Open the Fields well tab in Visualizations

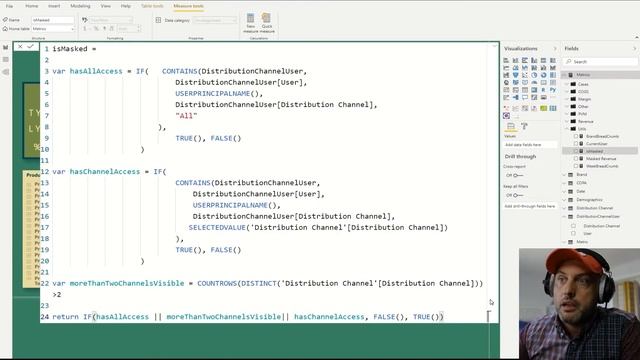[510, 127]
